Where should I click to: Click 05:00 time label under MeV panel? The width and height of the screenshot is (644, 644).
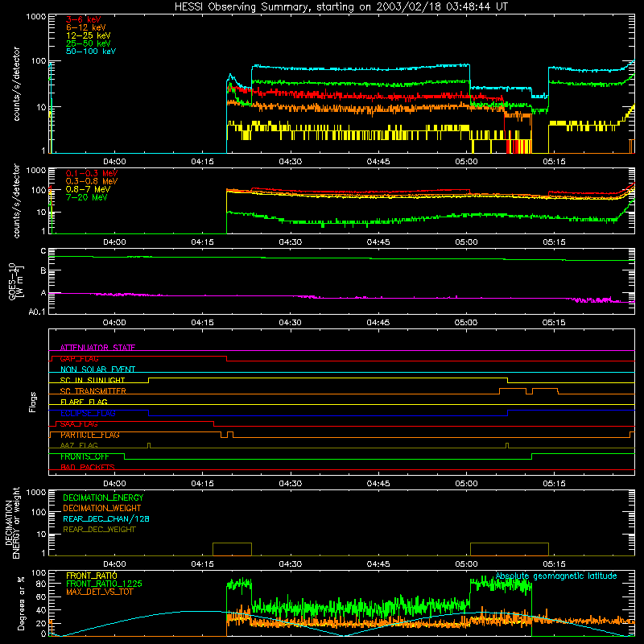[x=466, y=242]
